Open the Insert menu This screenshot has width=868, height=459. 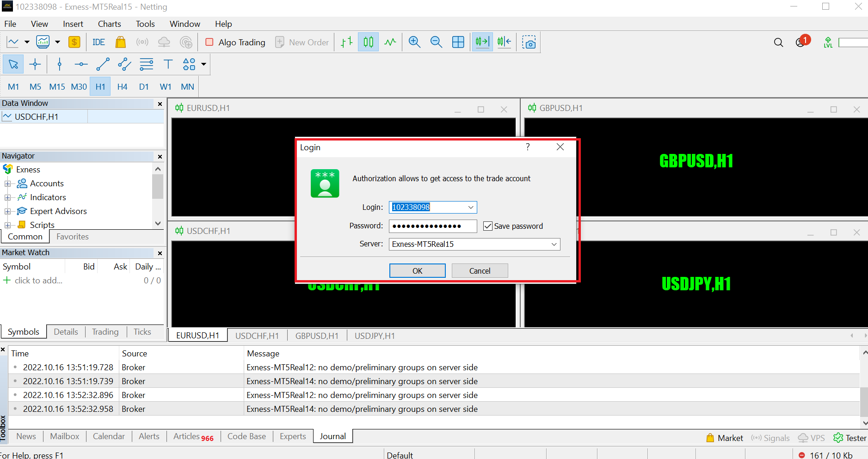click(73, 24)
